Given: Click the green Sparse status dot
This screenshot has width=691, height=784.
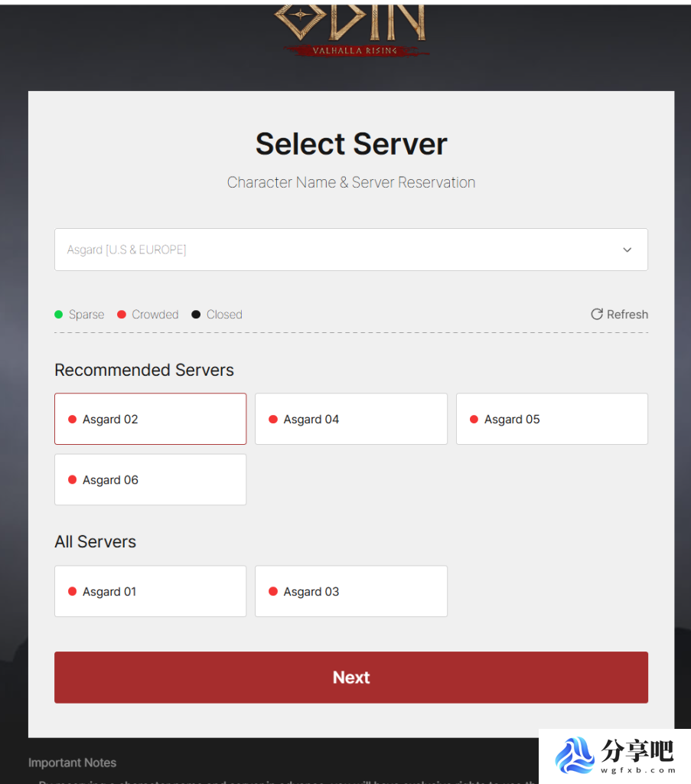Looking at the screenshot, I should pyautogui.click(x=58, y=315).
